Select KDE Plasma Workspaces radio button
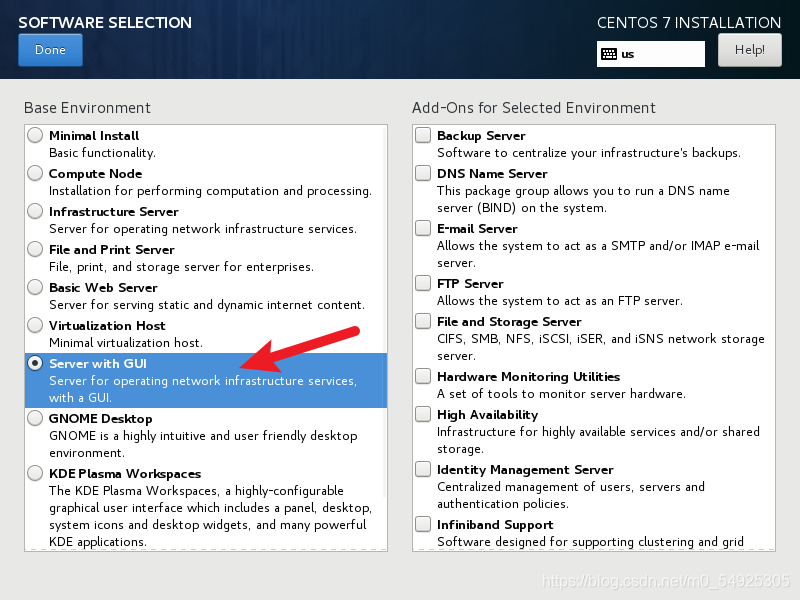 coord(35,473)
